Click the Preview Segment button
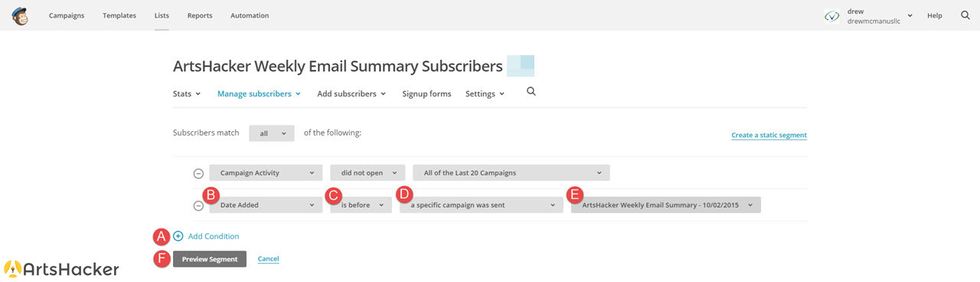Image resolution: width=980 pixels, height=282 pixels. [x=210, y=259]
